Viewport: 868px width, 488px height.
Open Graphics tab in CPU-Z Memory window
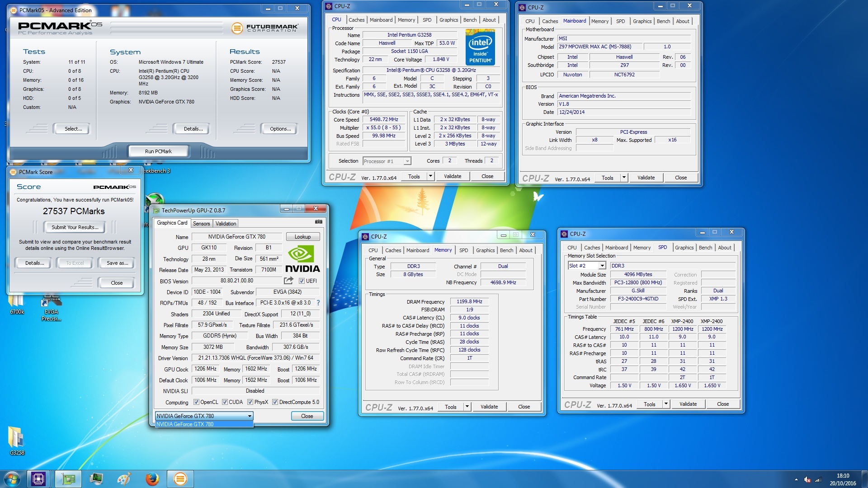[x=485, y=250]
